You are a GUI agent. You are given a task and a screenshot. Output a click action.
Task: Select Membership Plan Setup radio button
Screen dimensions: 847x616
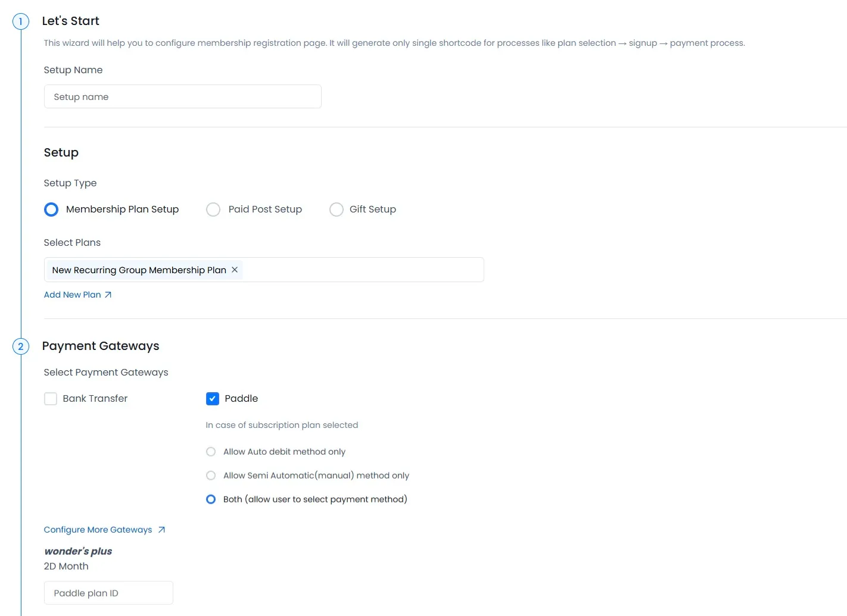[x=51, y=209]
